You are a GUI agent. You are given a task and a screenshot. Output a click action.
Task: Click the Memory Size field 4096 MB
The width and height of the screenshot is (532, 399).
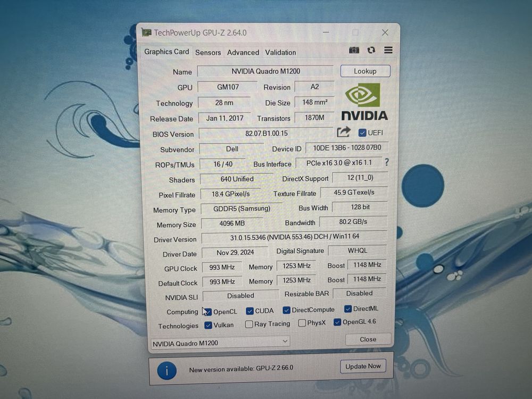click(x=232, y=223)
